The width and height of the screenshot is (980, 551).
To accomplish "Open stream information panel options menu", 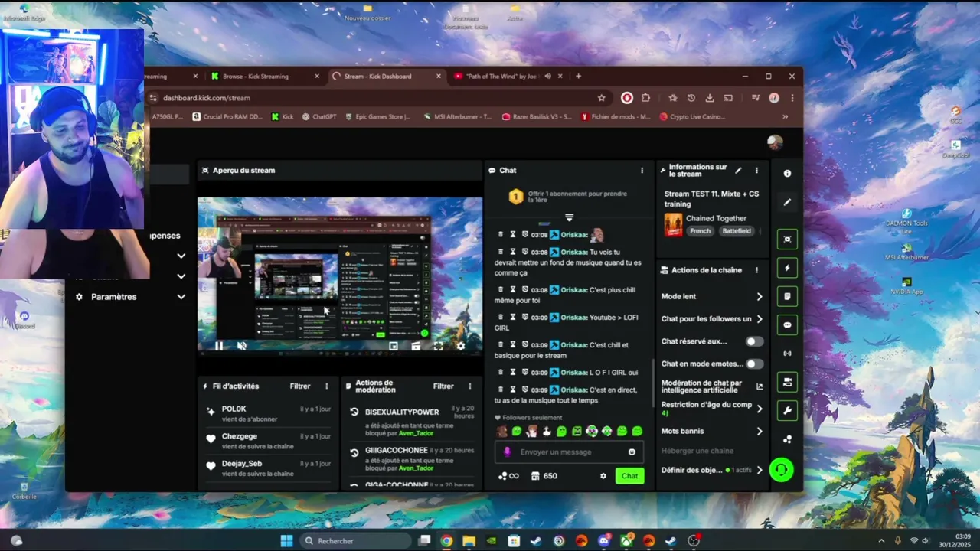I will [756, 170].
